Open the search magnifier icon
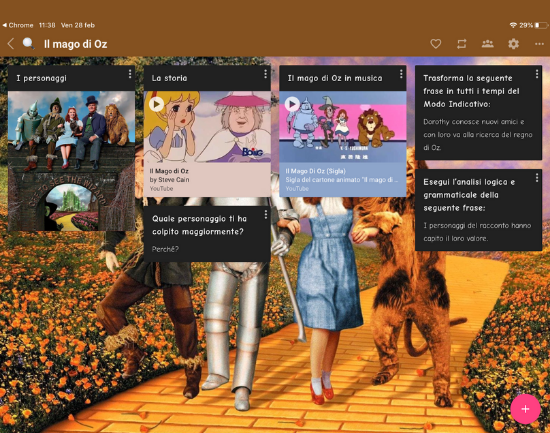Screen dimensions: 550x433 tap(28, 44)
